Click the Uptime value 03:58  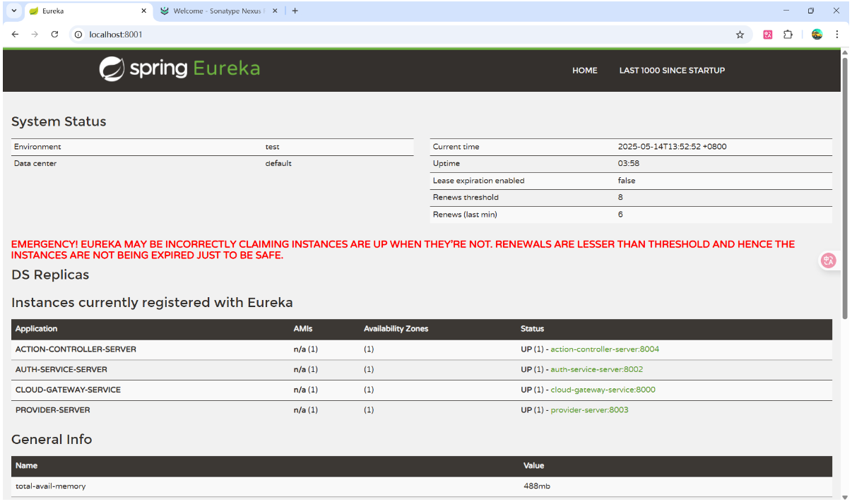tap(628, 164)
